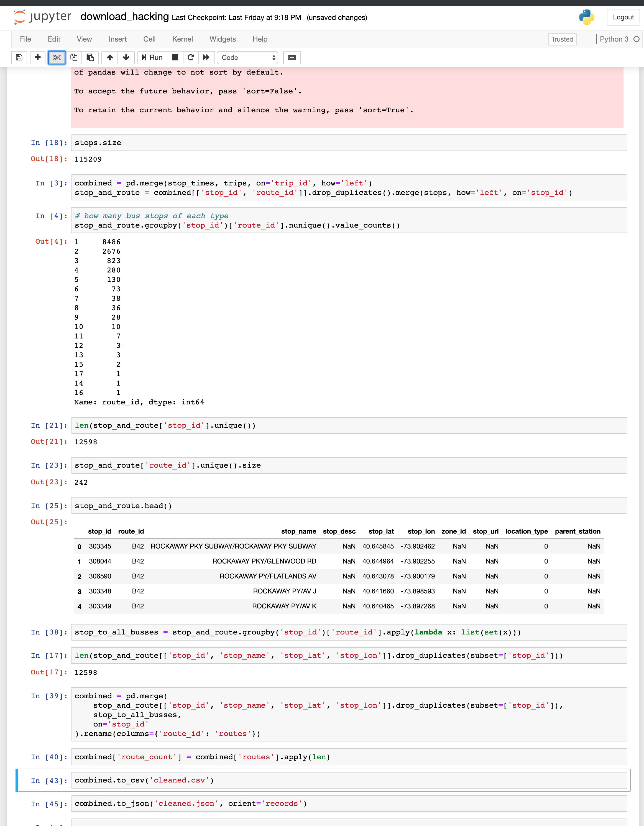Open the cell type Code dropdown

(248, 57)
